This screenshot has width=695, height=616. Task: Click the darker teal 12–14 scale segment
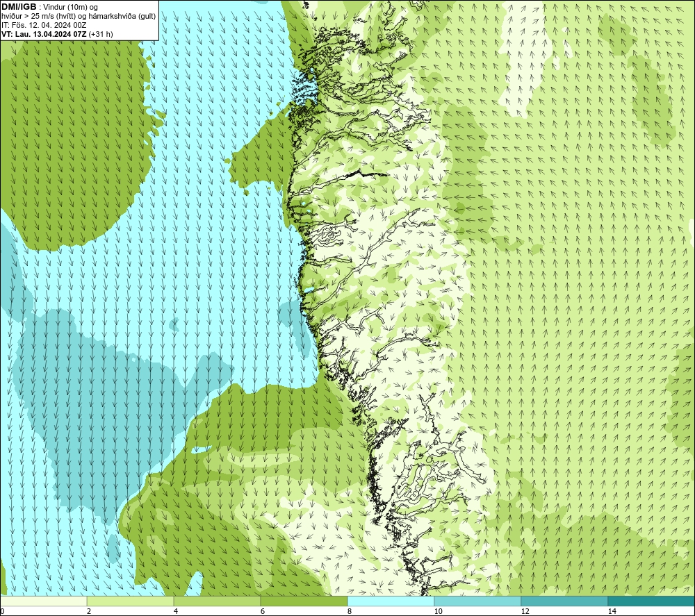pyautogui.click(x=564, y=601)
